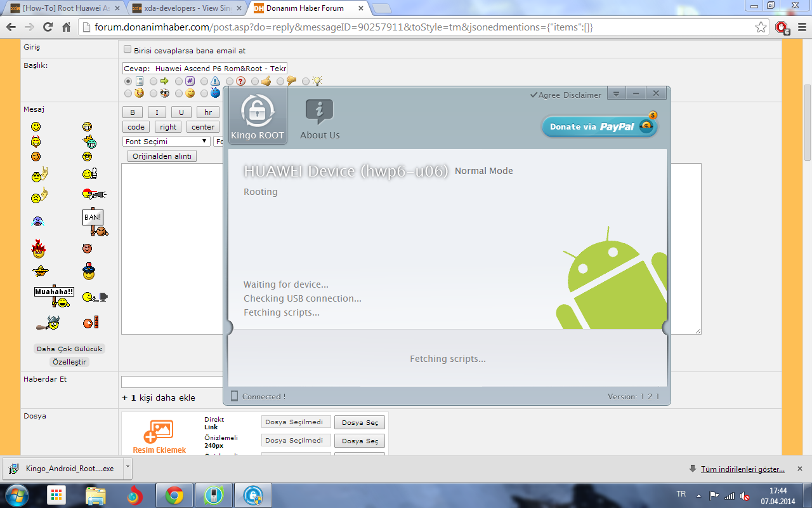Open the downloaded file's arrow menu
Screen dimensions: 812x508
coord(128,467)
